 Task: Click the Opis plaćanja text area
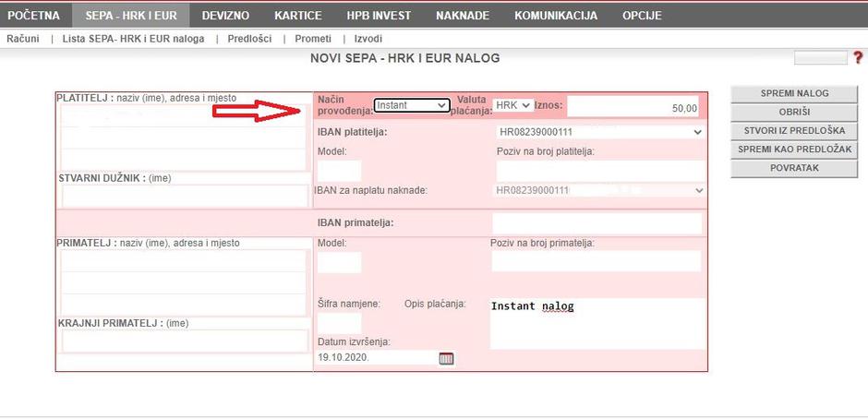tap(597, 323)
